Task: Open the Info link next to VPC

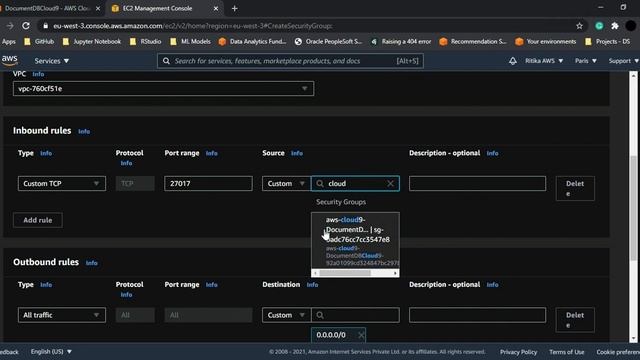Action: point(38,74)
